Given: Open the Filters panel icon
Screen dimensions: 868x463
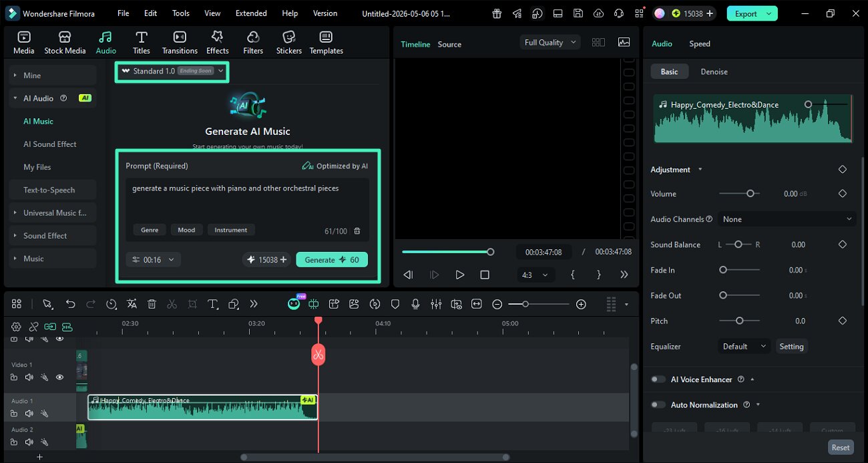Looking at the screenshot, I should point(253,43).
